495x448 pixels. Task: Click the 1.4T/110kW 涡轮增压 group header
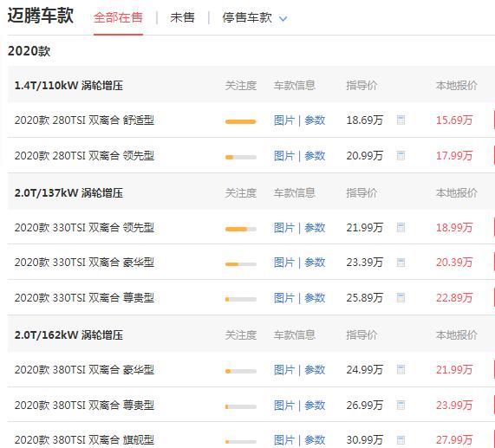point(68,86)
